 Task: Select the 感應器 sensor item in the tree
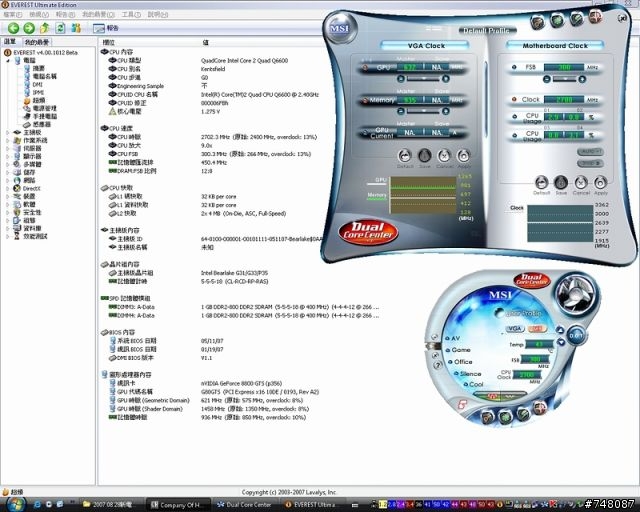37,124
